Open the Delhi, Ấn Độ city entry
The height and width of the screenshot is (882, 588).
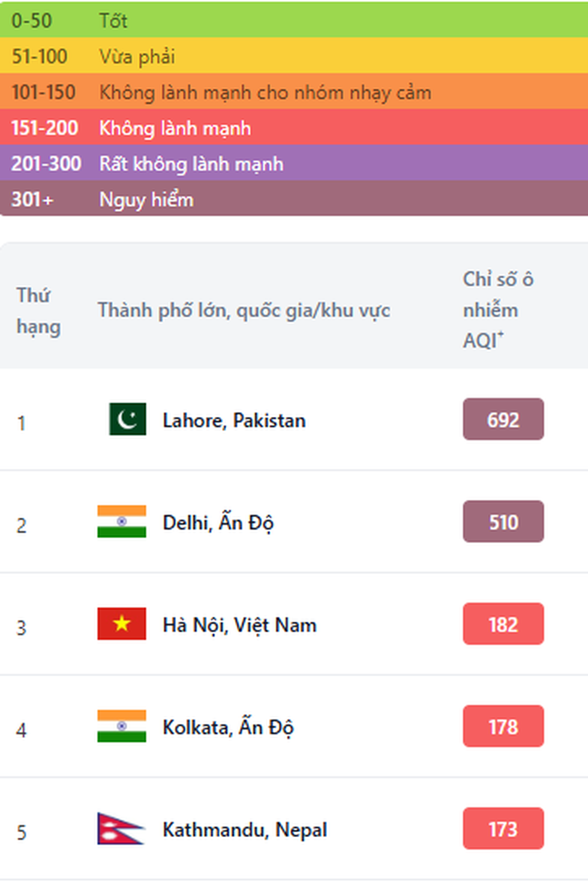click(x=218, y=523)
